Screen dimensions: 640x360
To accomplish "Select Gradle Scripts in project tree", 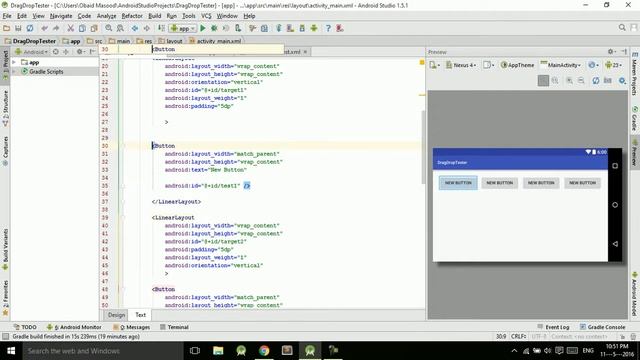I will coord(46,71).
